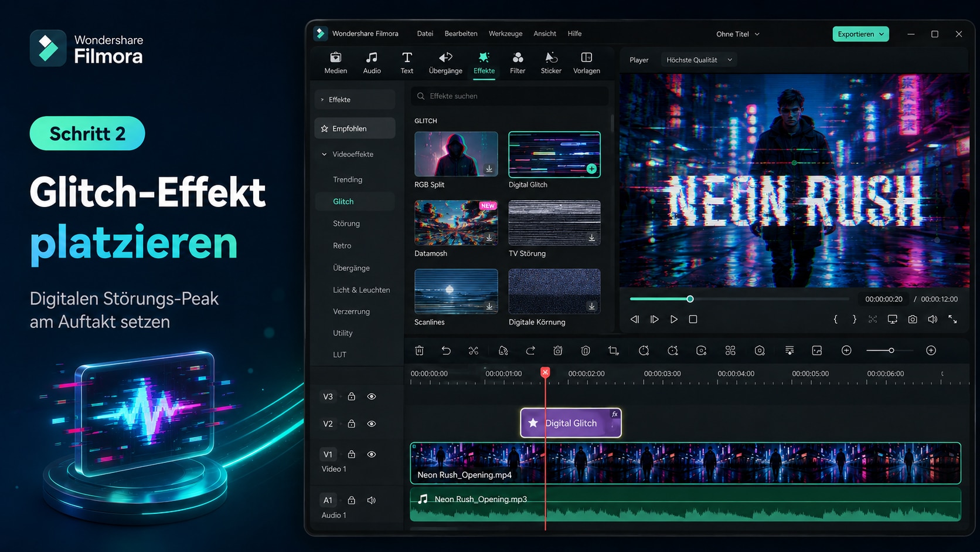This screenshot has width=980, height=552.
Task: Download the TV Störung effect
Action: coord(592,238)
